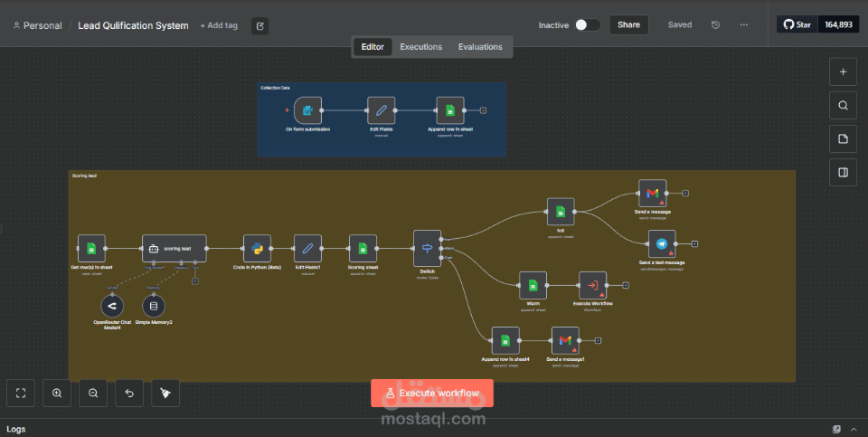Select the Simple Memory2 sub-node
The image size is (868, 437).
[x=154, y=306]
